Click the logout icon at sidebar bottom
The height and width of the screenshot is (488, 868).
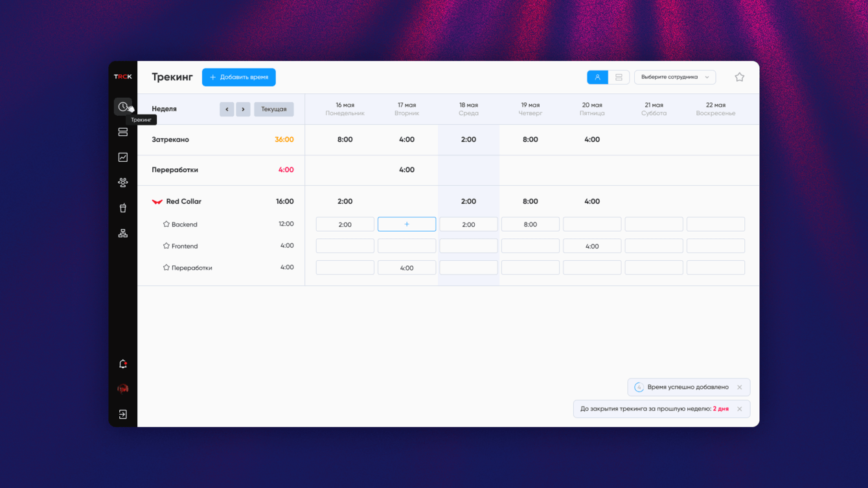[122, 414]
